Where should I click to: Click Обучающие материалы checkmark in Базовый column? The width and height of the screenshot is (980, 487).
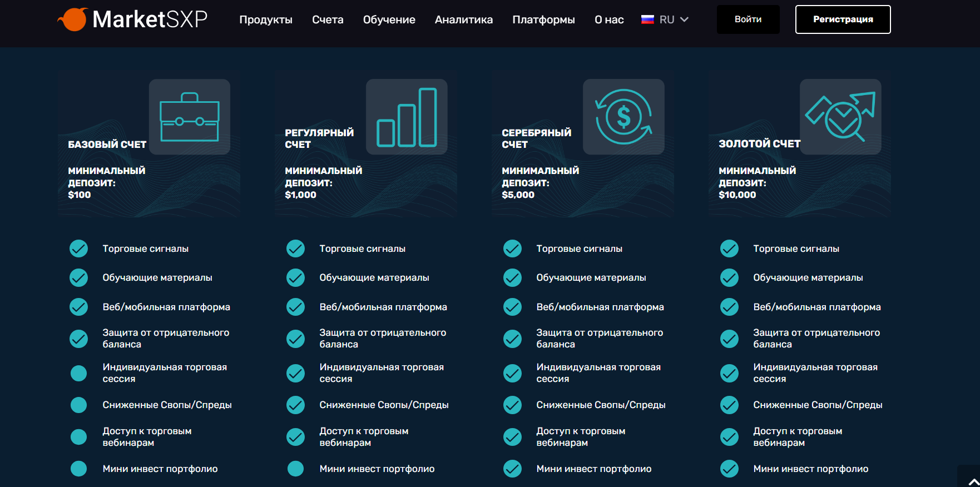pos(78,277)
